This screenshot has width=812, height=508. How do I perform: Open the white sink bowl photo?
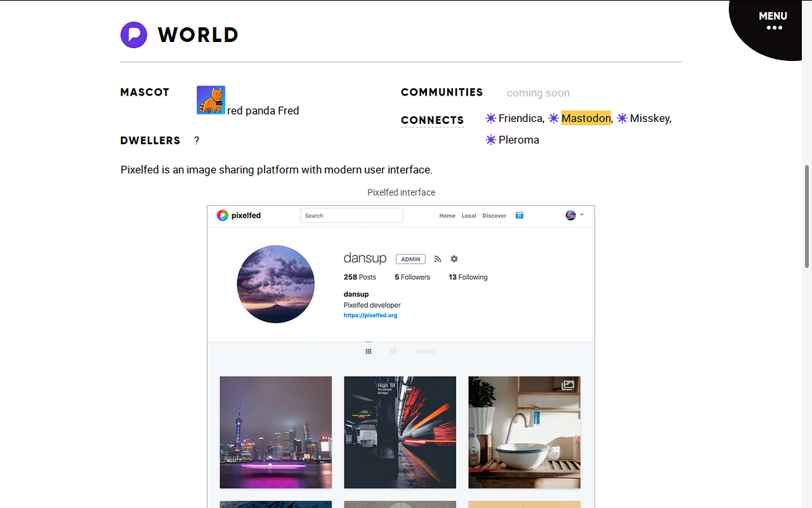tap(524, 432)
